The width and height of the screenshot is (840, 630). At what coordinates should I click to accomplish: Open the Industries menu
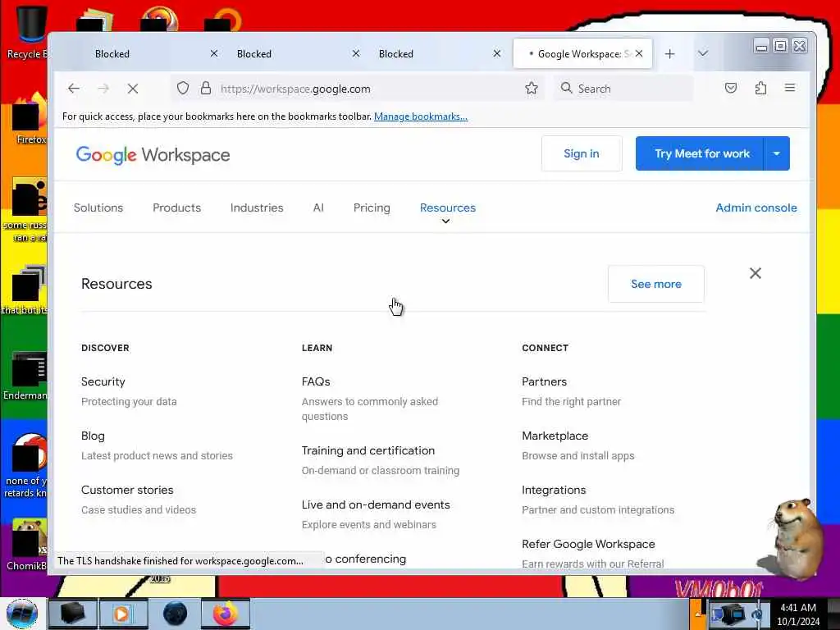click(x=257, y=208)
